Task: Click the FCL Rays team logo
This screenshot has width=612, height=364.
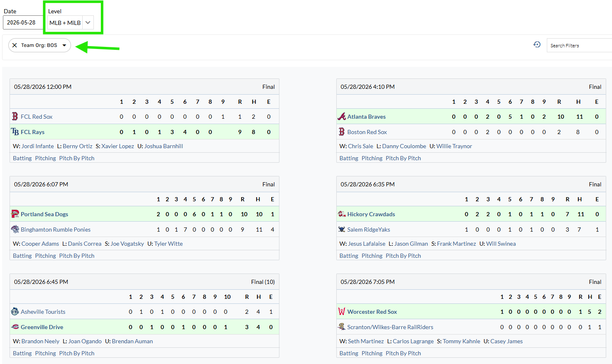Action: tap(15, 132)
